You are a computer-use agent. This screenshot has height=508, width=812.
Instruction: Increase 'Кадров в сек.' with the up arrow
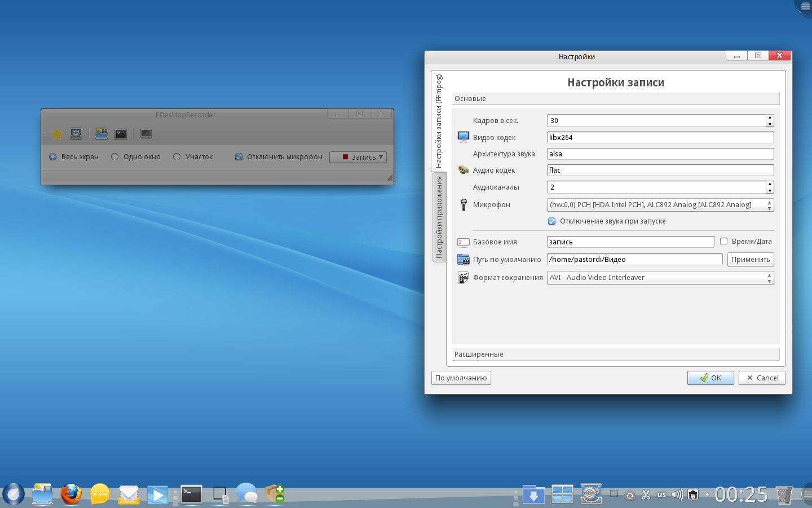(x=770, y=117)
